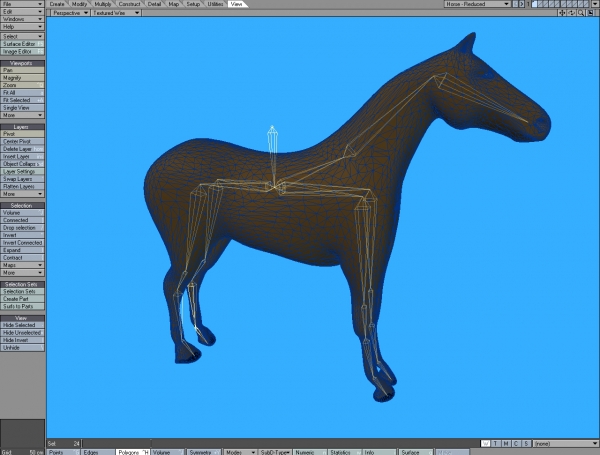The image size is (600, 455).
Task: Open the Maps dropdown under Selection
Action: coord(22,265)
